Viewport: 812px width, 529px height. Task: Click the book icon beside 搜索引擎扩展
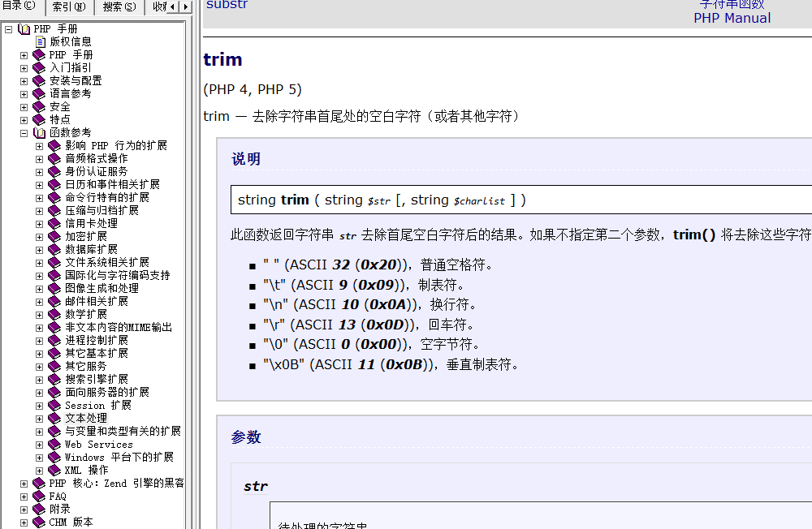pyautogui.click(x=54, y=380)
